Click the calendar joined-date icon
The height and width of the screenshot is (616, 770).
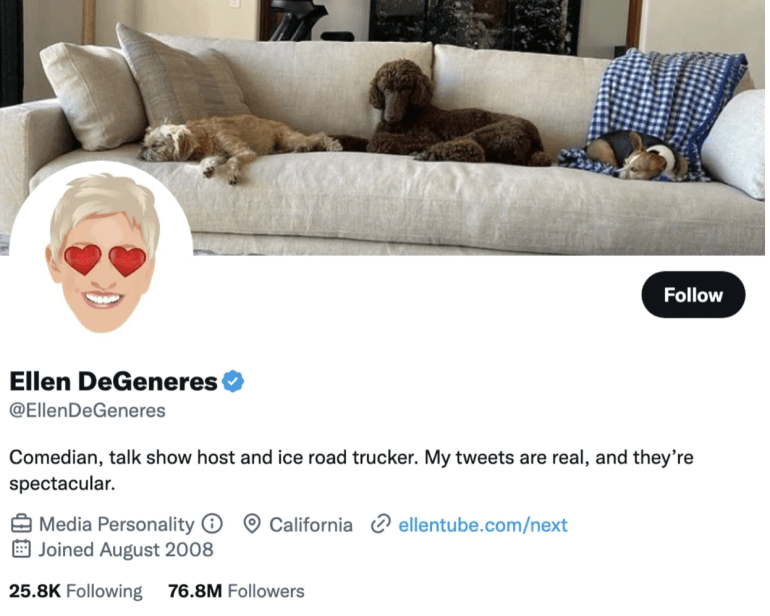point(21,549)
